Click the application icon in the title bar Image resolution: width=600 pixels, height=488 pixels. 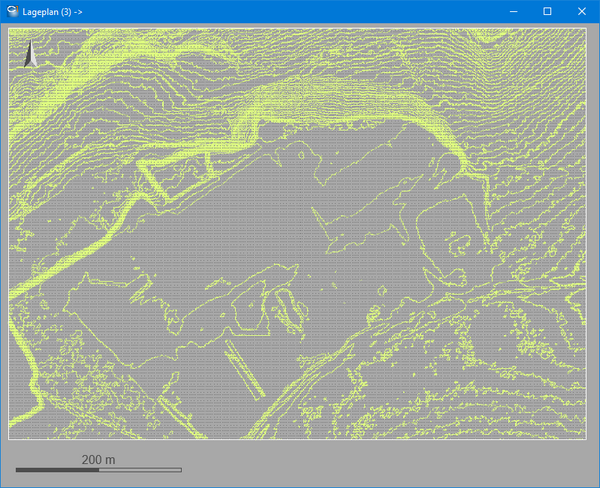[x=13, y=11]
